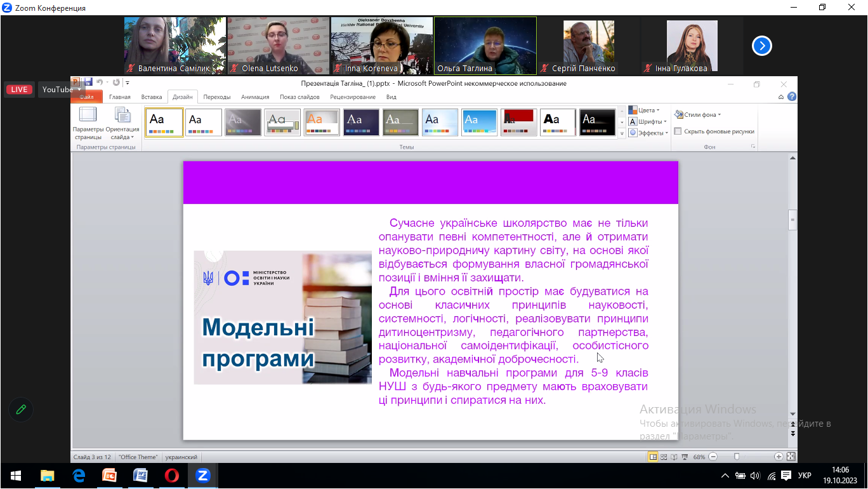The height and width of the screenshot is (489, 868).
Task: Open File Explorer from the taskbar
Action: tap(47, 476)
